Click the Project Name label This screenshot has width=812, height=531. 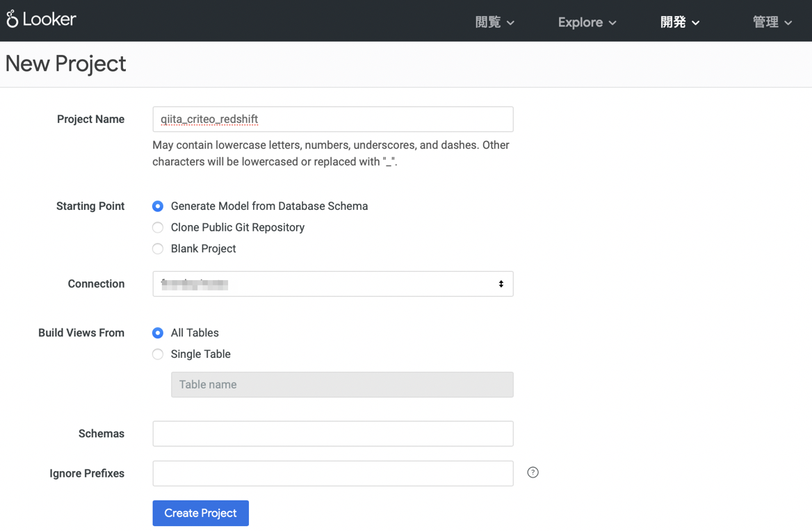[x=90, y=119]
